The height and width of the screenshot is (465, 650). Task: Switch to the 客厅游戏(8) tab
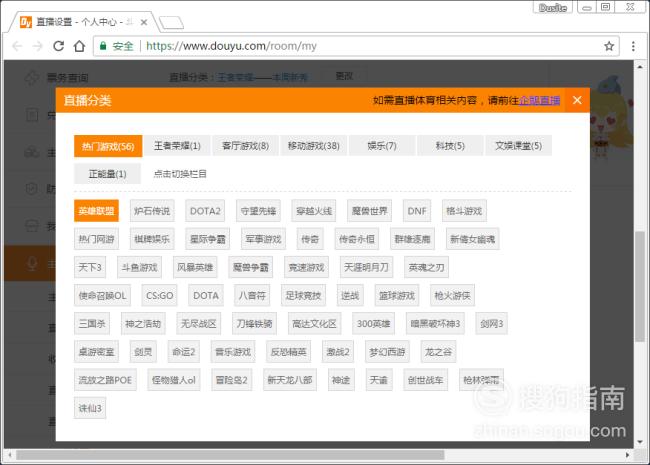pos(245,145)
